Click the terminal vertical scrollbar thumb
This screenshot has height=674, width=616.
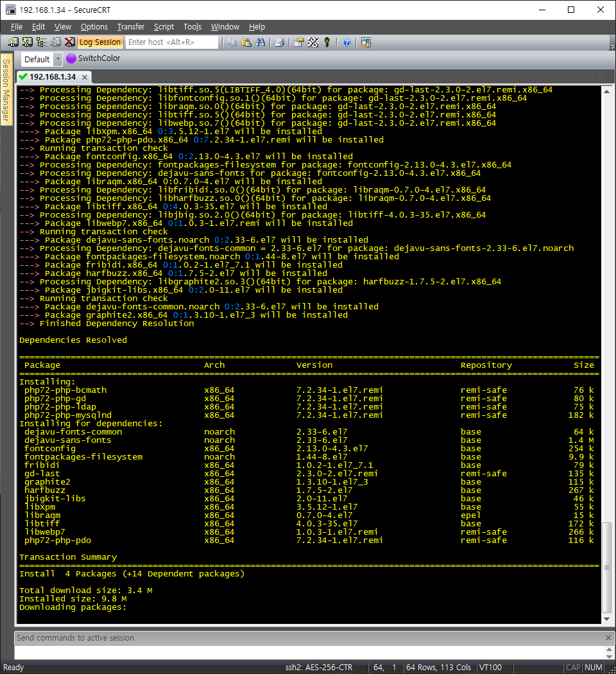606,567
